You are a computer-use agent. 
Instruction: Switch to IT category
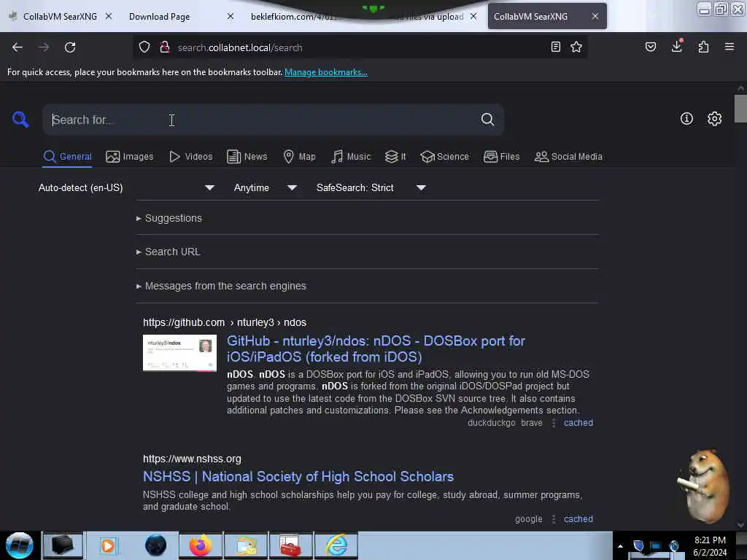pos(395,157)
